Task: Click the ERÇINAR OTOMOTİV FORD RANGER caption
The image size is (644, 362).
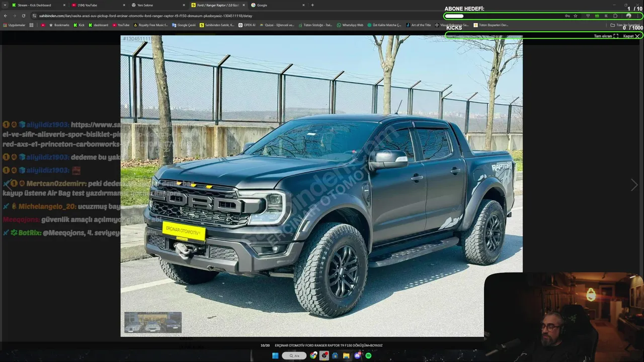Action: click(x=329, y=345)
